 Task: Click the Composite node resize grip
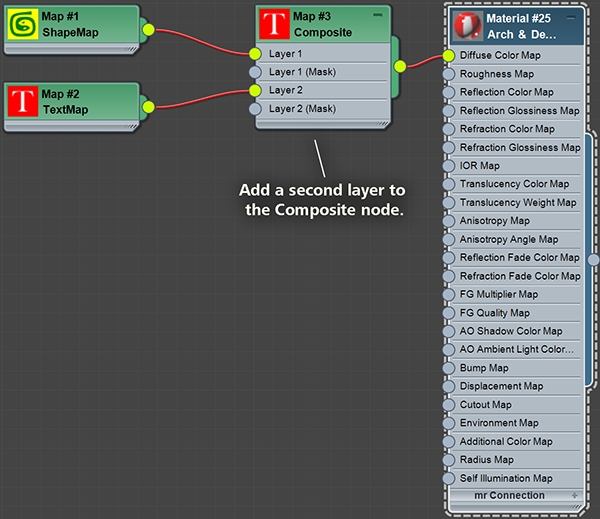click(x=383, y=124)
